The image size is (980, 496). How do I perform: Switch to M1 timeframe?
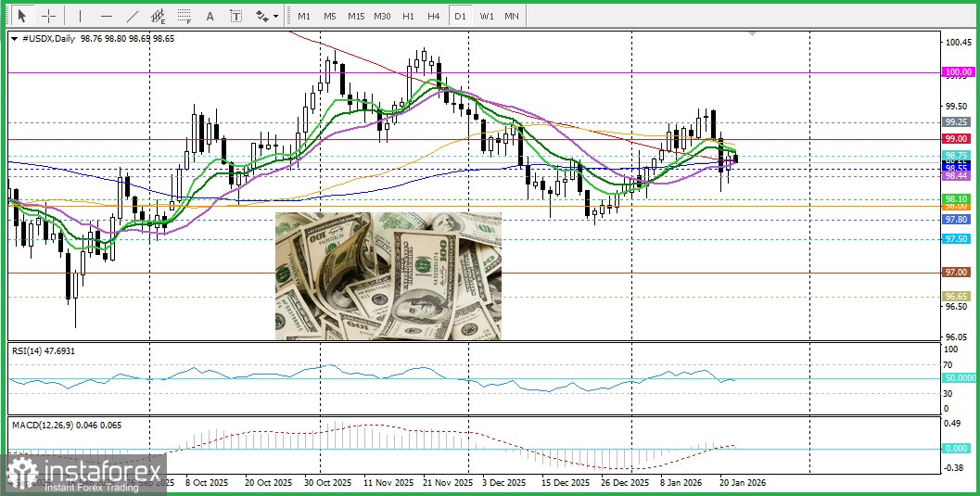[x=304, y=17]
